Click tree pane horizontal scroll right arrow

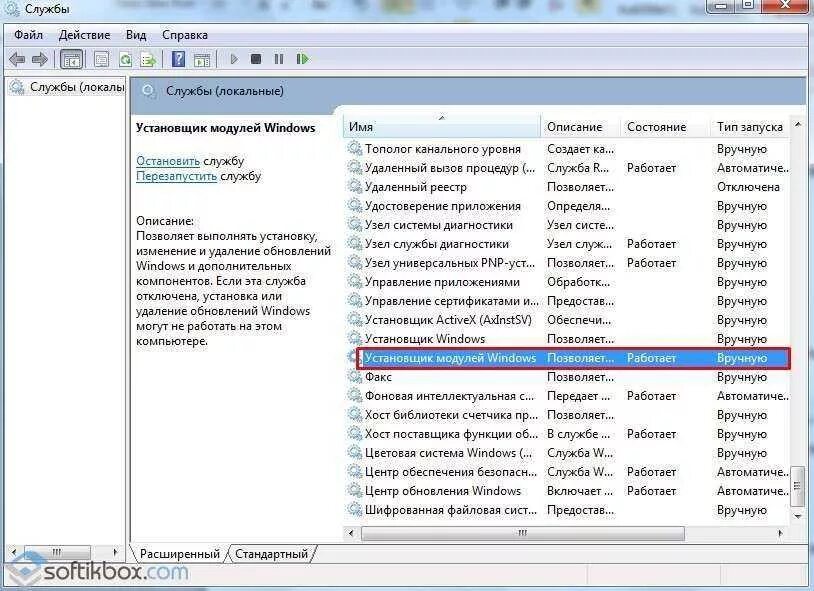tap(115, 552)
